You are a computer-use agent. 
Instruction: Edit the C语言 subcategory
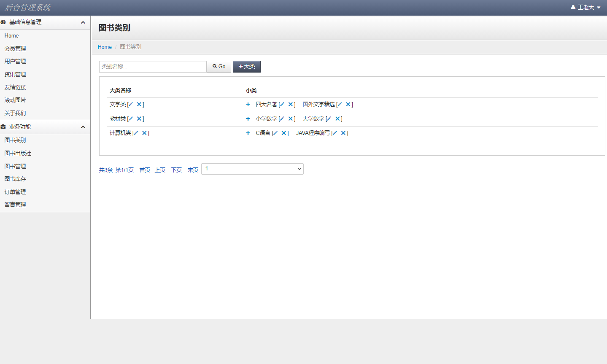275,133
